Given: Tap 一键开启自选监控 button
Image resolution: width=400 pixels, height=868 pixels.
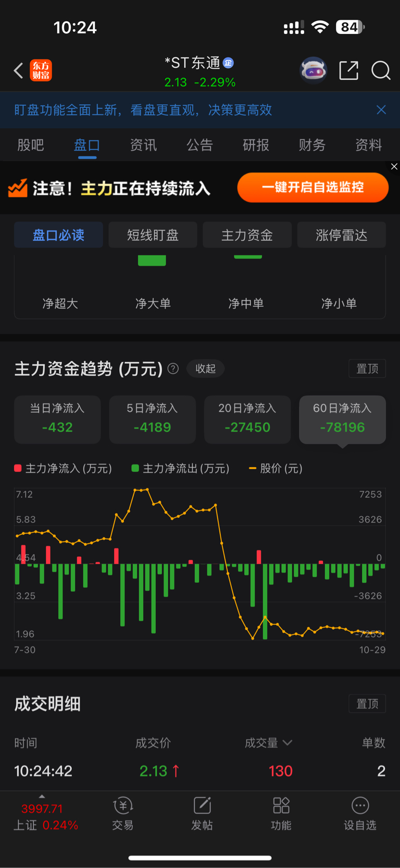Looking at the screenshot, I should coord(312,187).
